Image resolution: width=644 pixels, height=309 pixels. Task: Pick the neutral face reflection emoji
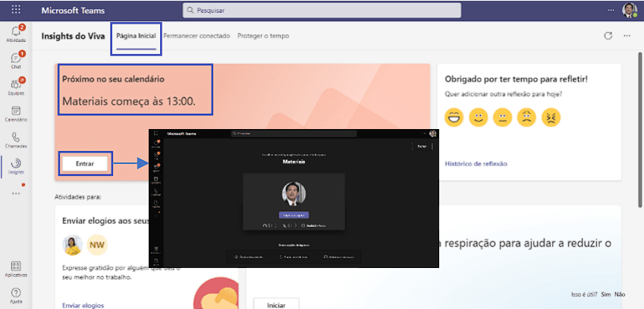coord(502,117)
